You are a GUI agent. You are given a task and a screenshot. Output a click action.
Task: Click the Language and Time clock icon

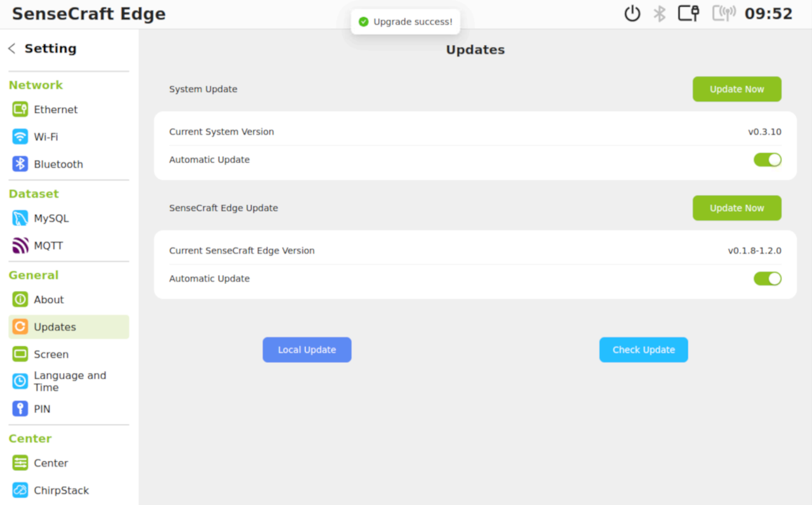20,381
